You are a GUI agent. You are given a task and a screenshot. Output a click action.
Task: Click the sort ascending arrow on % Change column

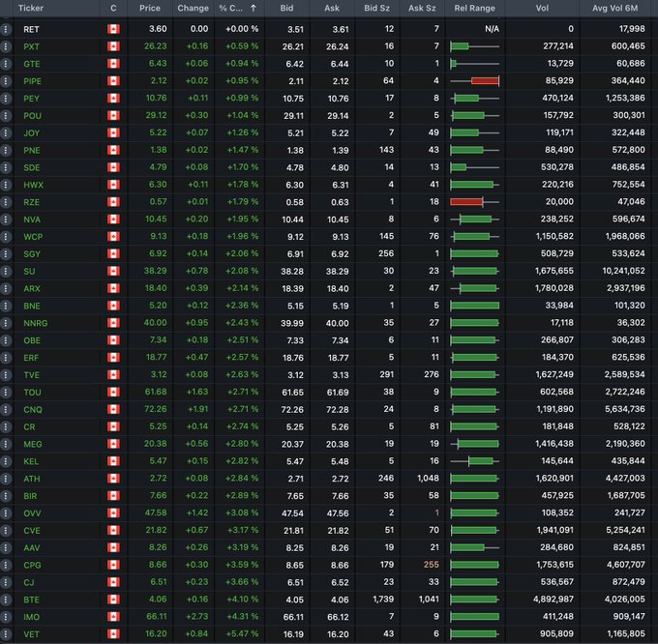(x=254, y=8)
